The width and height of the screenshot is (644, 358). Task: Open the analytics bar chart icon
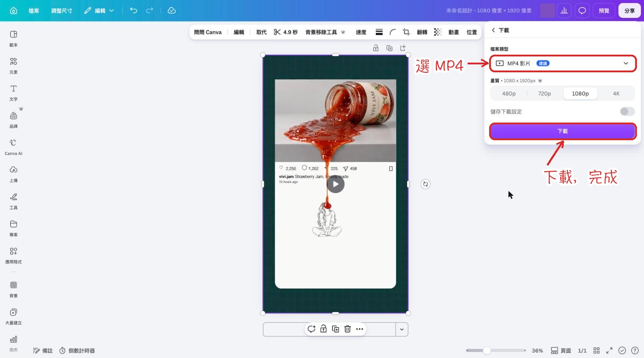pos(564,11)
